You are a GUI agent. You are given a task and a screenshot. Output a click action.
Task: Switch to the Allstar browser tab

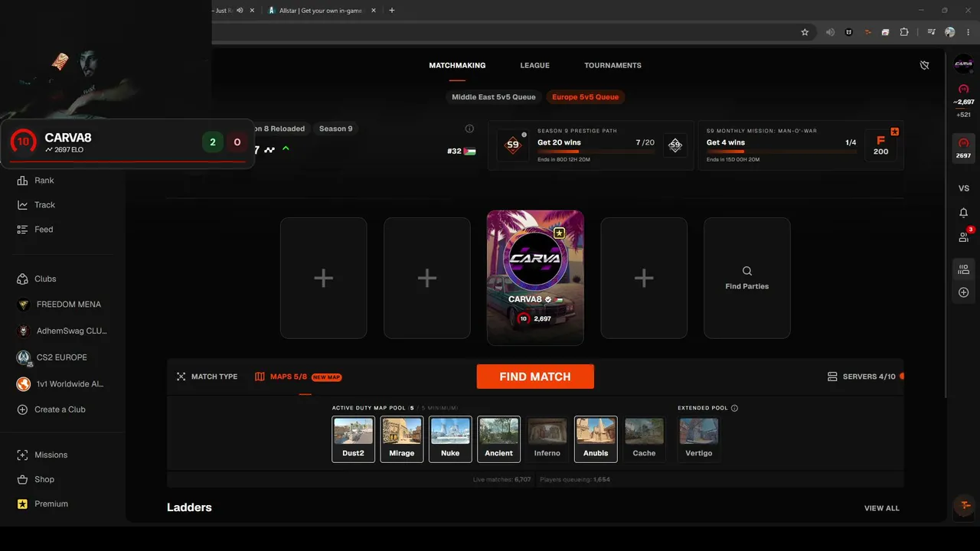320,10
